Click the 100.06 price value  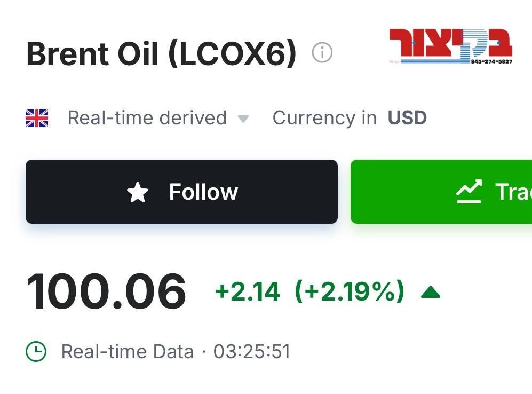pyautogui.click(x=106, y=292)
